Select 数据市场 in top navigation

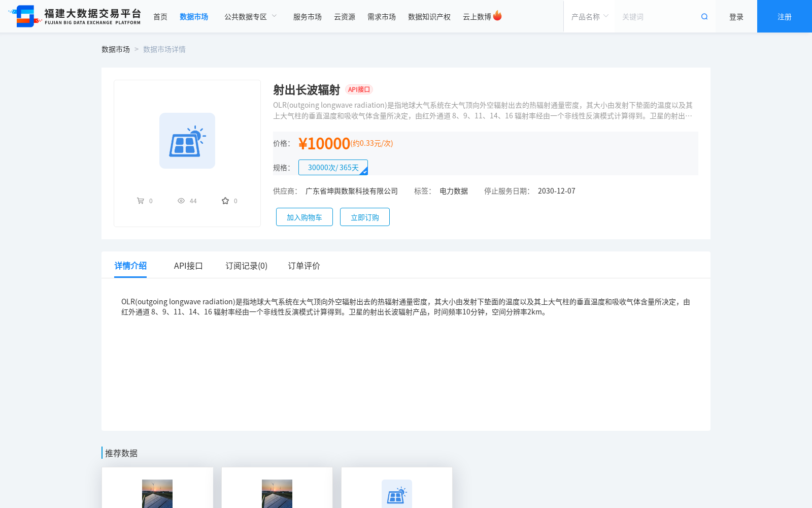tap(194, 17)
